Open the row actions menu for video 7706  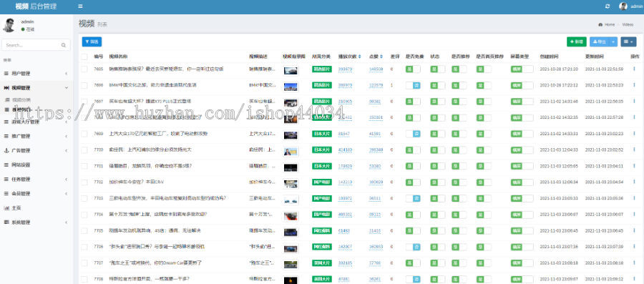click(635, 247)
